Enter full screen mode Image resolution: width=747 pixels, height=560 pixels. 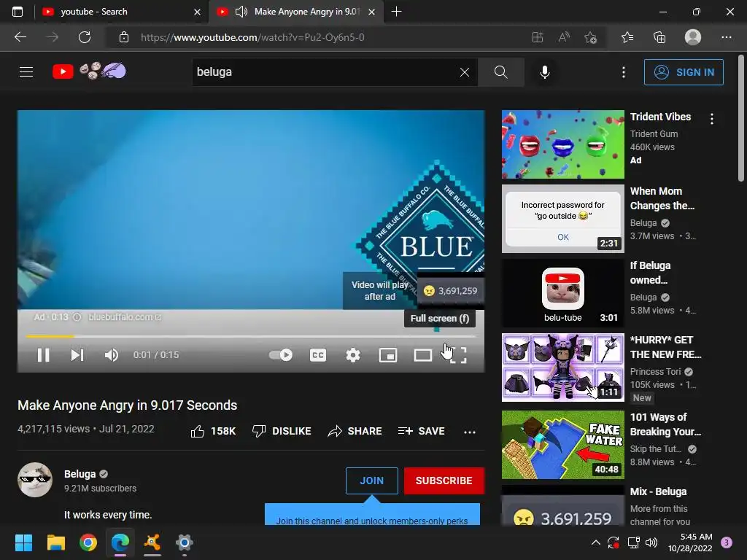[x=458, y=355]
